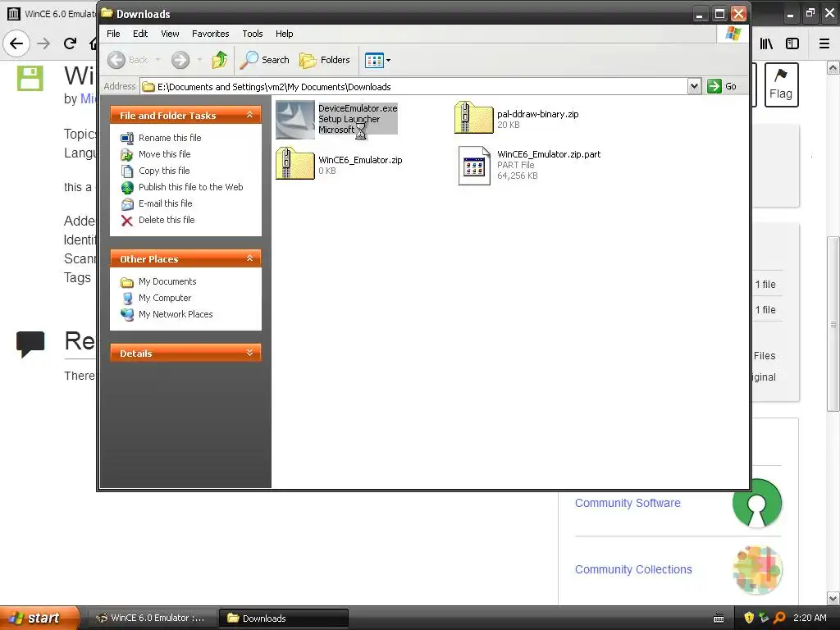This screenshot has height=630, width=840.
Task: Click the Move this file icon
Action: click(127, 155)
